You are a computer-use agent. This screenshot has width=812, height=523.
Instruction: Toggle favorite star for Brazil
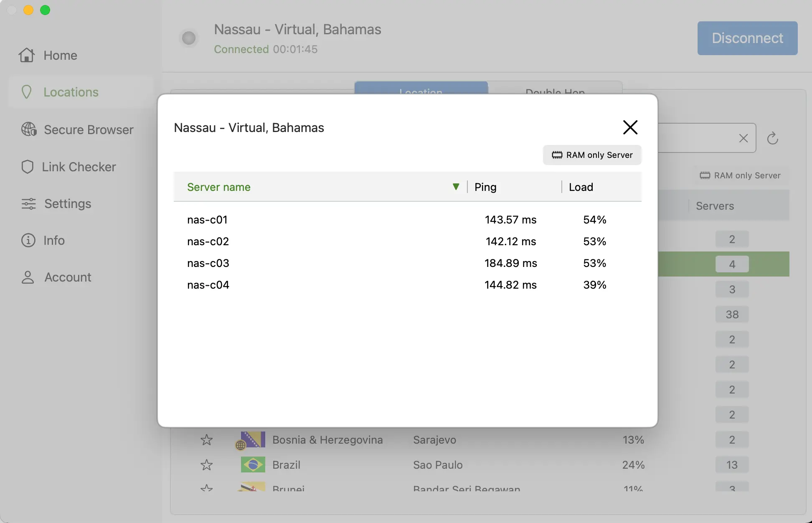pos(207,465)
